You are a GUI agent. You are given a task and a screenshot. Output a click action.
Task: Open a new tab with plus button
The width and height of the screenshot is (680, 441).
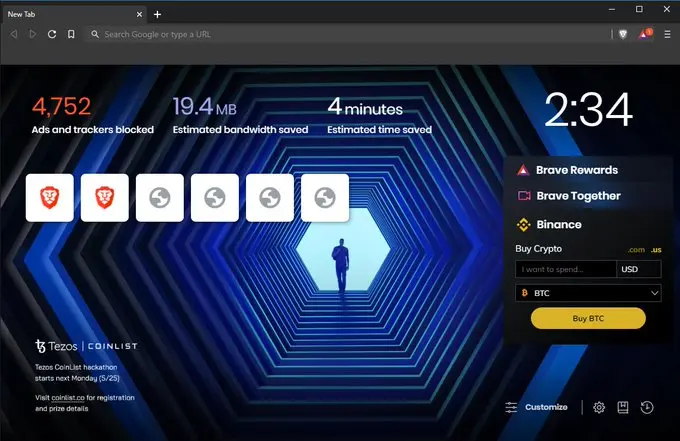(157, 14)
